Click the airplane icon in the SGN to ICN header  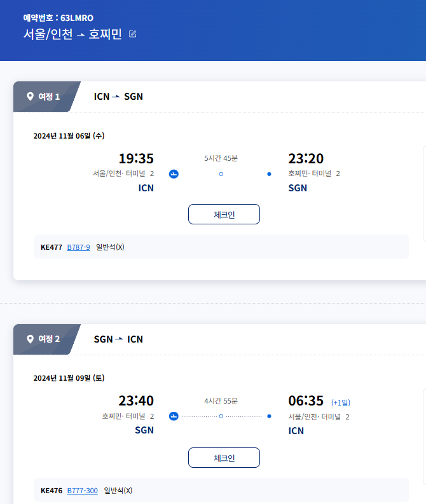click(120, 339)
